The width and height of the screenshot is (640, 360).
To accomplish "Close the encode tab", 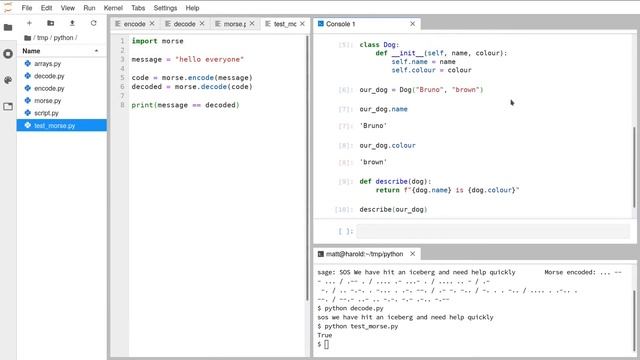I will (152, 24).
